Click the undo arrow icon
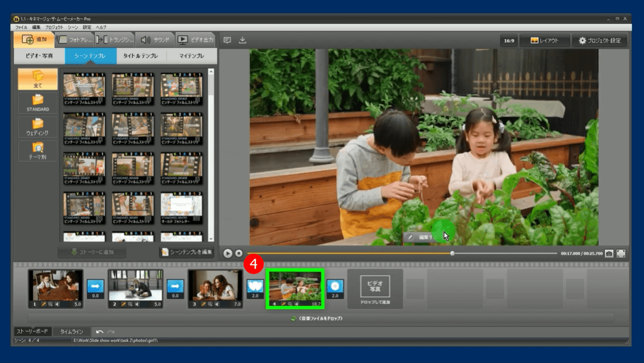Viewport: 644px width, 363px height. [100, 332]
